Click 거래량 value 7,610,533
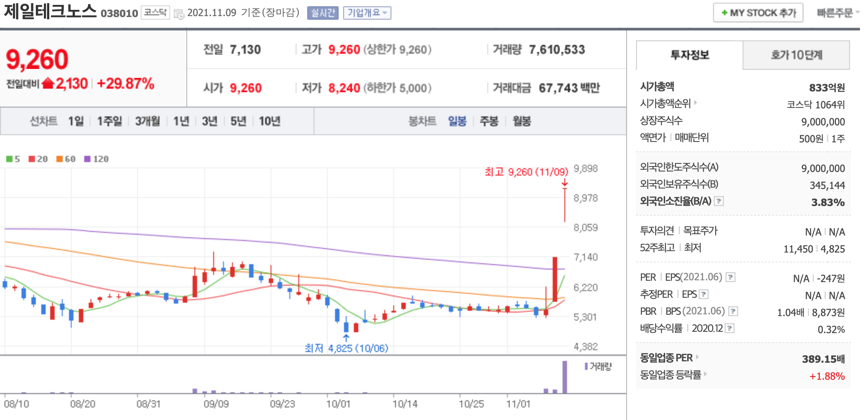Image resolution: width=868 pixels, height=420 pixels. point(557,50)
